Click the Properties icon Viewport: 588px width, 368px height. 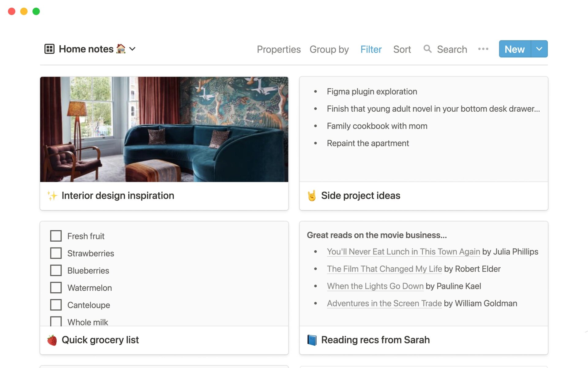tap(278, 49)
